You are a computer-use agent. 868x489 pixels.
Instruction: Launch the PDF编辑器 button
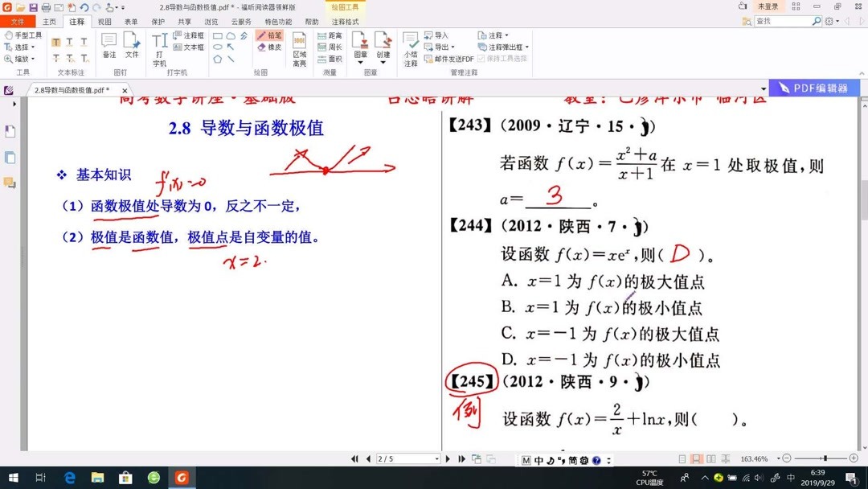coord(814,88)
